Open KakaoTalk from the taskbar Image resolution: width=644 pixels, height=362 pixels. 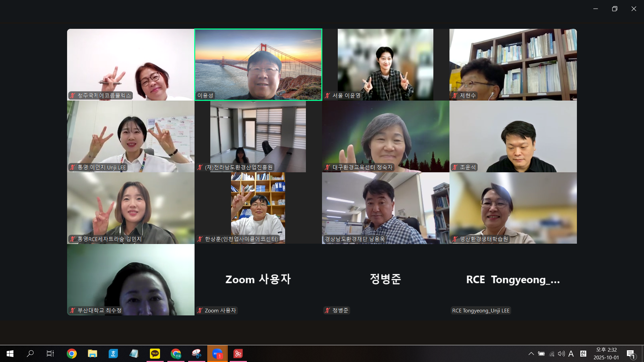coord(155,354)
